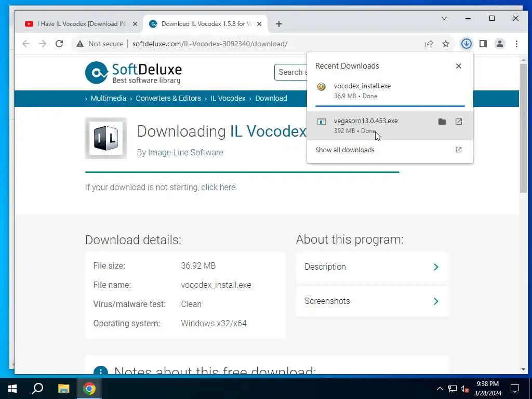Click the vegaspro13.0.453.exe file icon
This screenshot has height=399, width=532.
pos(321,122)
